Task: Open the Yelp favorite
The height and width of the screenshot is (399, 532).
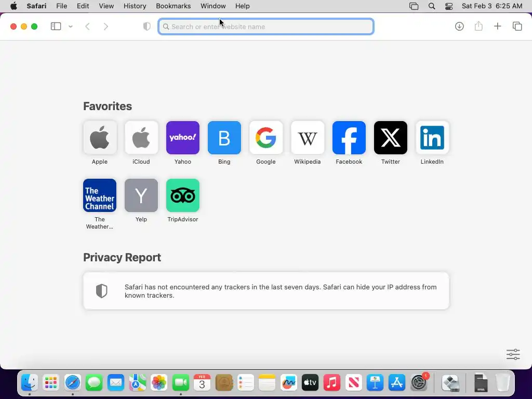Action: coord(141,195)
